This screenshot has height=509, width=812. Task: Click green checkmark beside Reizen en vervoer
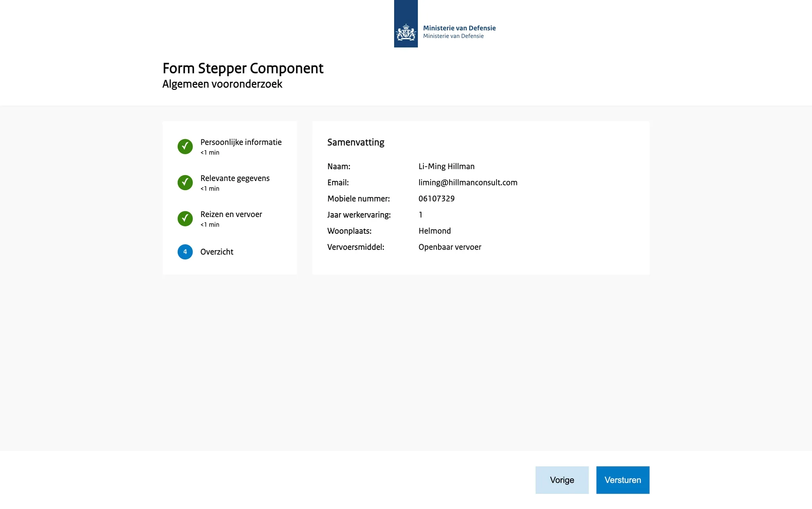pyautogui.click(x=185, y=219)
